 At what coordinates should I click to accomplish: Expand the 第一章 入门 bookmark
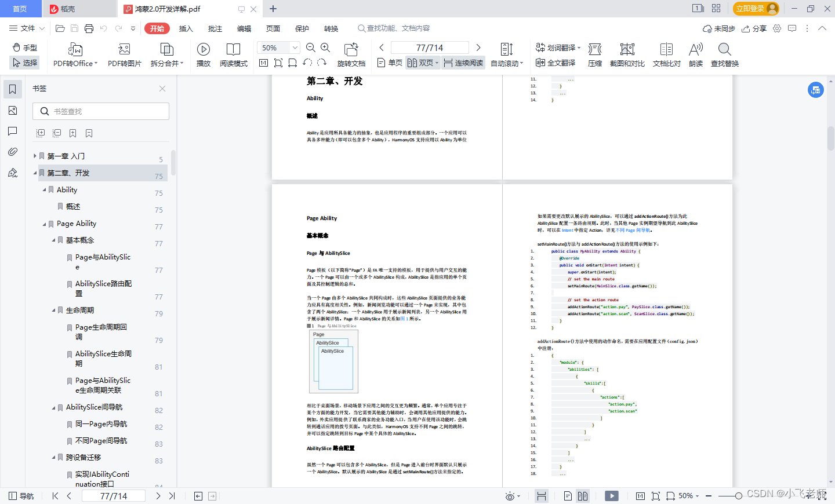(x=35, y=156)
